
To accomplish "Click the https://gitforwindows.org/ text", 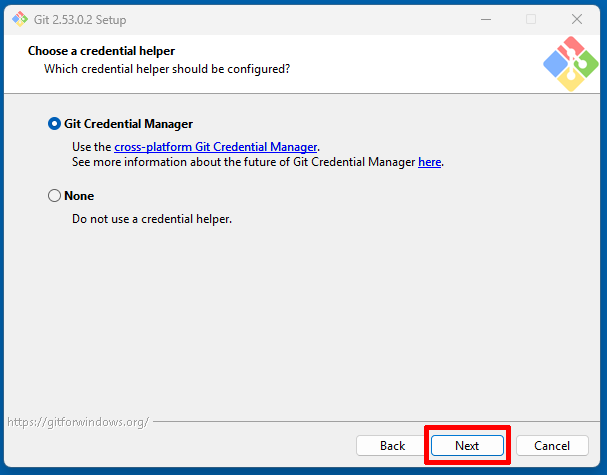I will pos(78,422).
